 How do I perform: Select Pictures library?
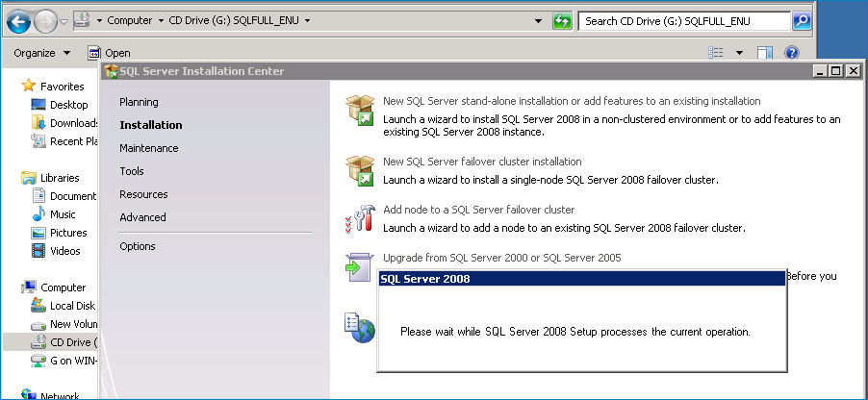pyautogui.click(x=68, y=233)
